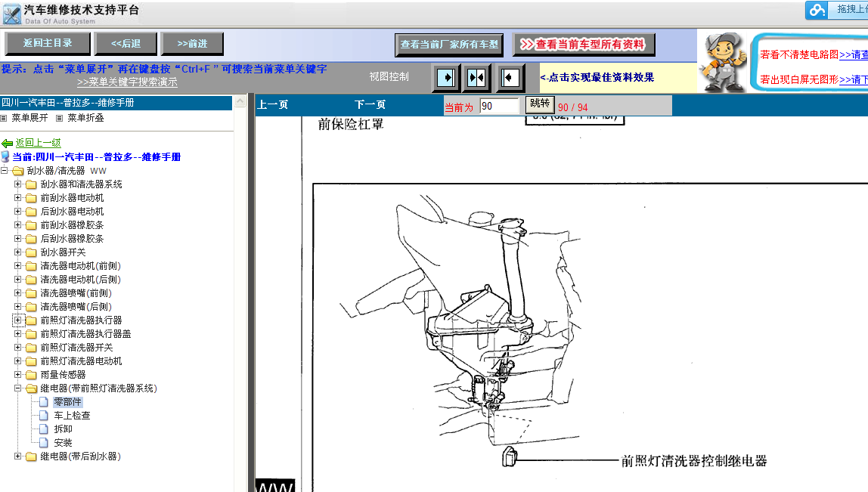Click the expand-left-panel view control icon
This screenshot has height=492, width=868.
[446, 77]
